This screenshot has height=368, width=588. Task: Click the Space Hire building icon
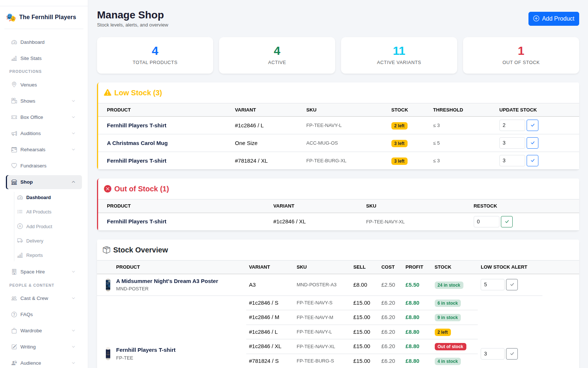(14, 272)
